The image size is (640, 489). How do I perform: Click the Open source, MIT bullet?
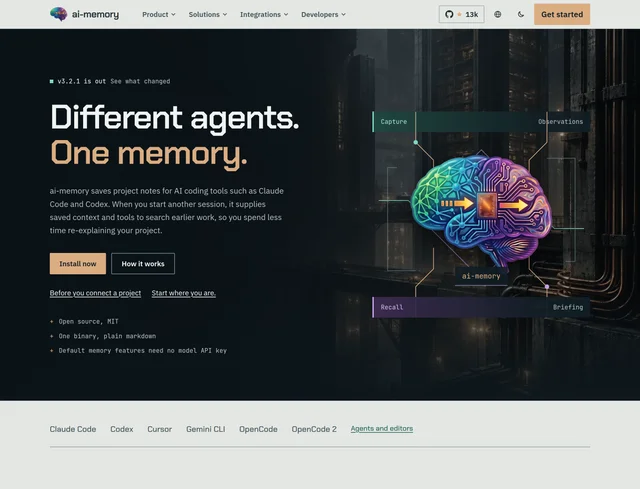[x=88, y=322]
